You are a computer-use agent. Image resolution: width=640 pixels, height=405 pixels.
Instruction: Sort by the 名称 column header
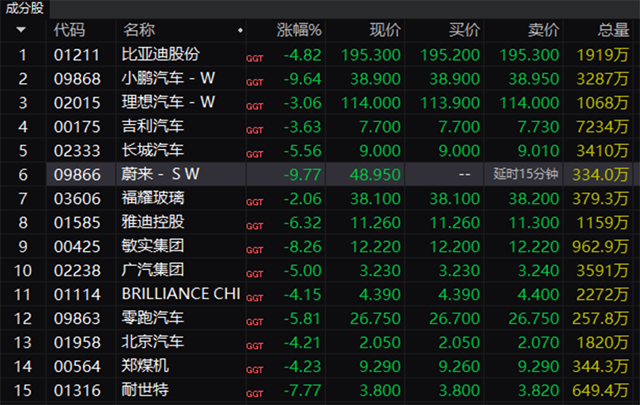pyautogui.click(x=139, y=30)
